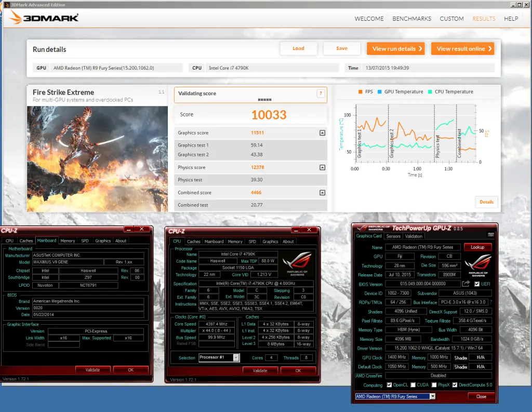Viewport: 532px width, 412px height.
Task: Switch to the Sensors tab in GPU-Z
Action: 393,236
